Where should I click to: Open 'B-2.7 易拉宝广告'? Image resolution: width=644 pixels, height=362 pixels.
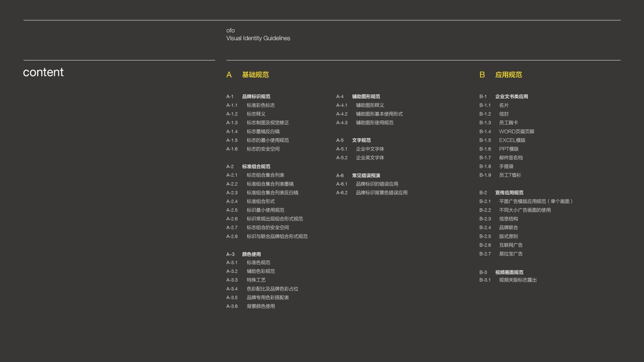501,254
